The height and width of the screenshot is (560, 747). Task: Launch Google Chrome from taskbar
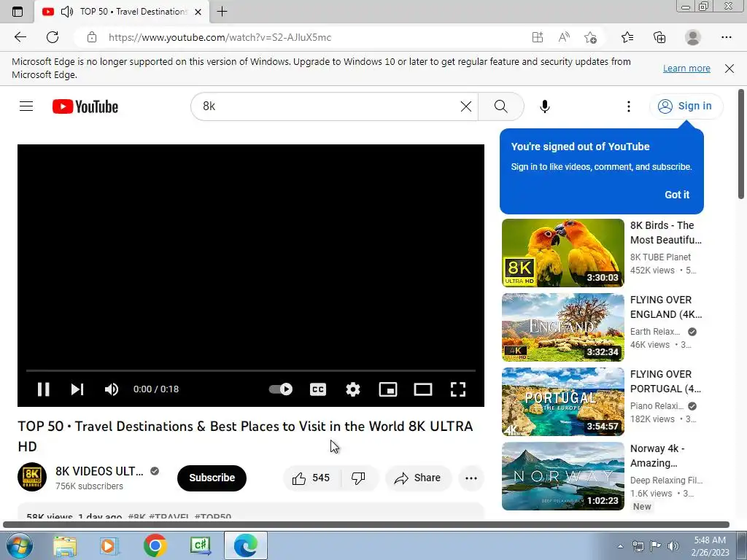tap(155, 545)
